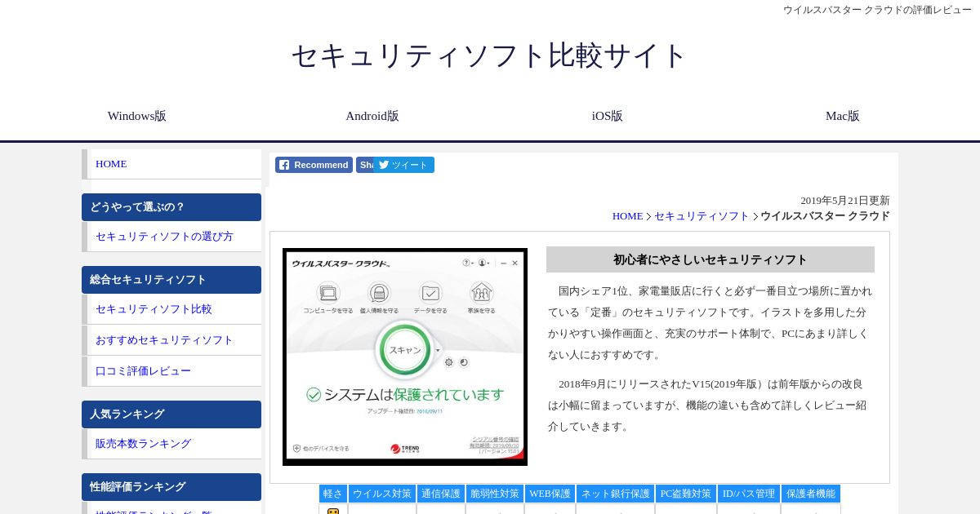This screenshot has width=980, height=514.
Task: Click the Facebook Recommend button
Action: point(314,165)
